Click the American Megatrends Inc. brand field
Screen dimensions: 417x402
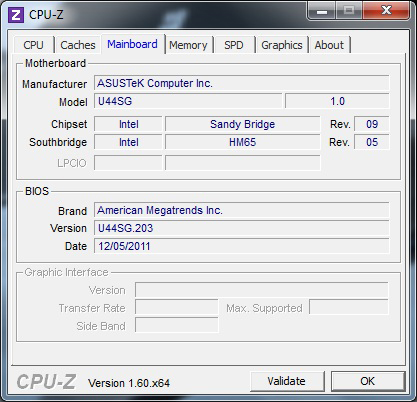pos(242,210)
